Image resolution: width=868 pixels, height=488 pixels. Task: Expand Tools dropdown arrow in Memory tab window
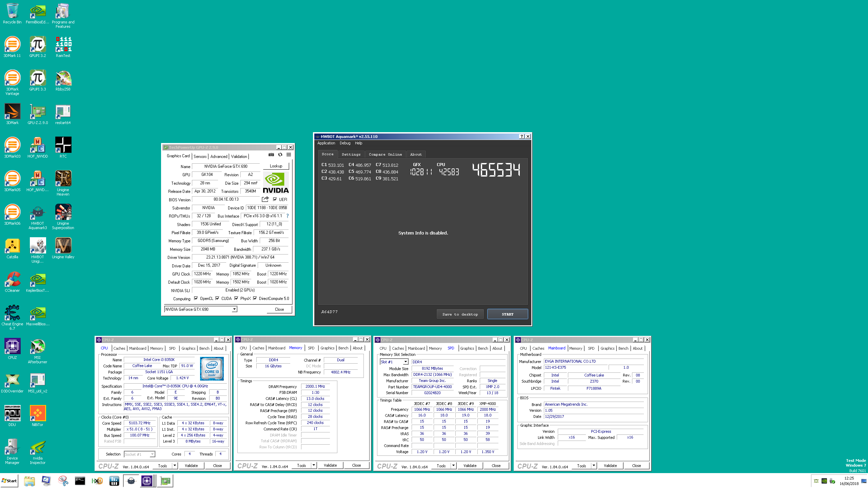pyautogui.click(x=314, y=465)
